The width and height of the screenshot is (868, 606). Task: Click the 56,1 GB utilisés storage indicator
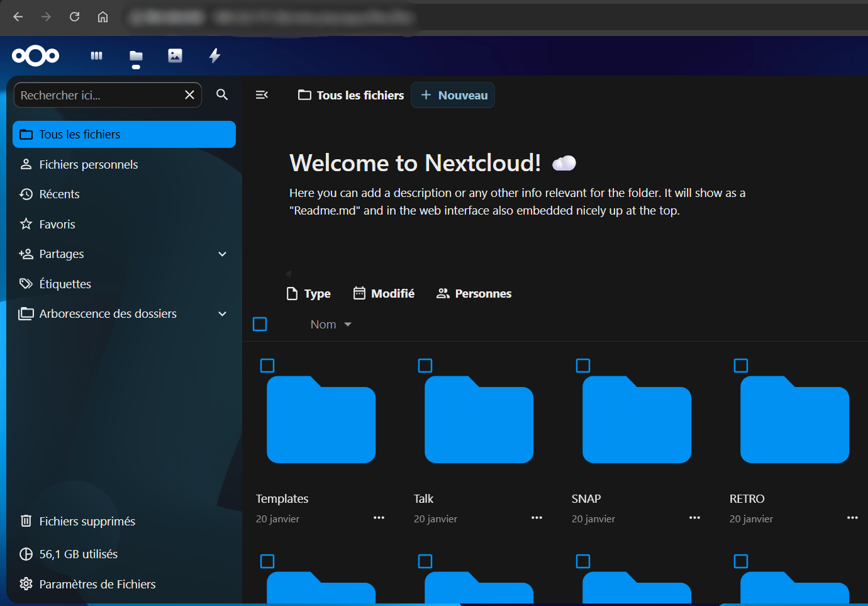[124, 554]
